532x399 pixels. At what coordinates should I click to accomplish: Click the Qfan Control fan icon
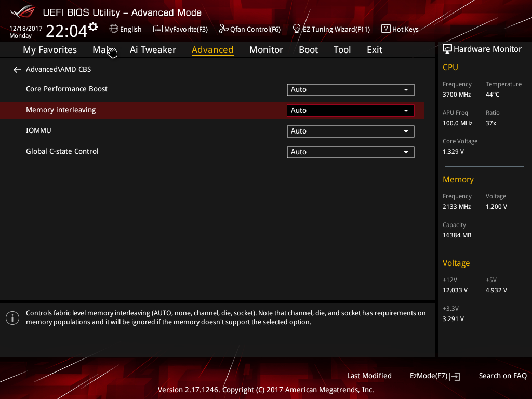[x=223, y=29]
